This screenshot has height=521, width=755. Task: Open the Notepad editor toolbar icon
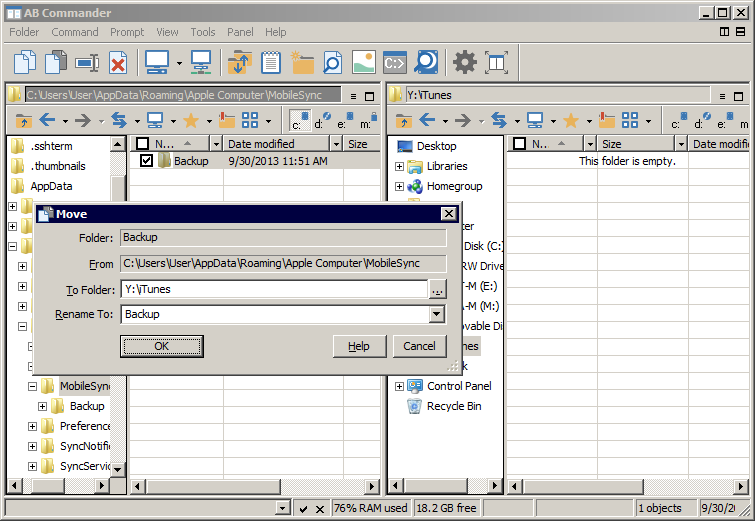point(271,62)
